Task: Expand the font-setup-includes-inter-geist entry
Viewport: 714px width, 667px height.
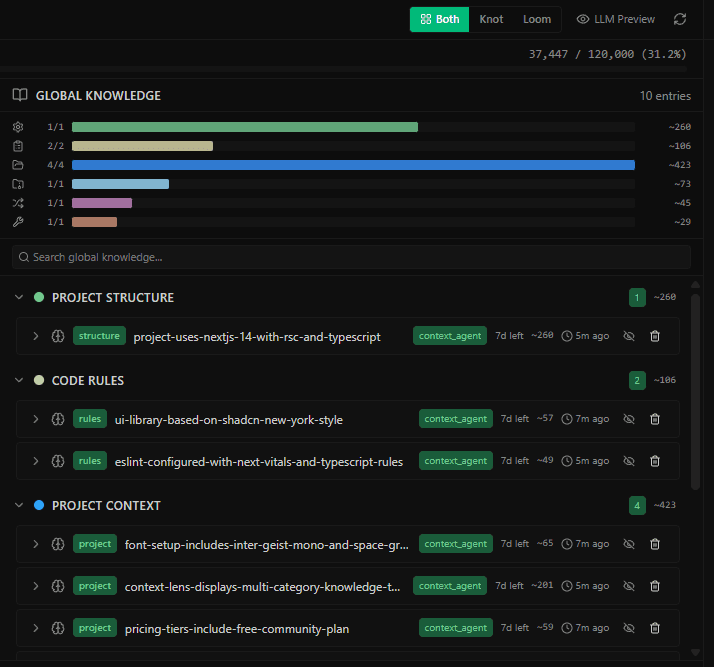Action: coord(36,544)
